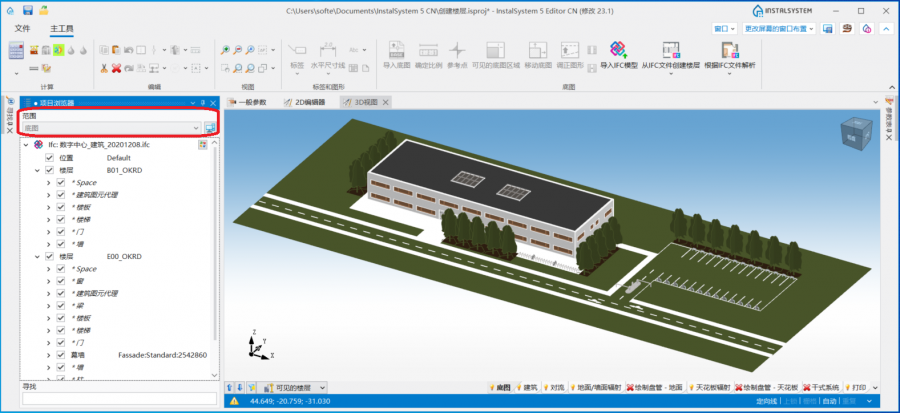Click the scissors cut icon
900x413 pixels.
pyautogui.click(x=103, y=68)
